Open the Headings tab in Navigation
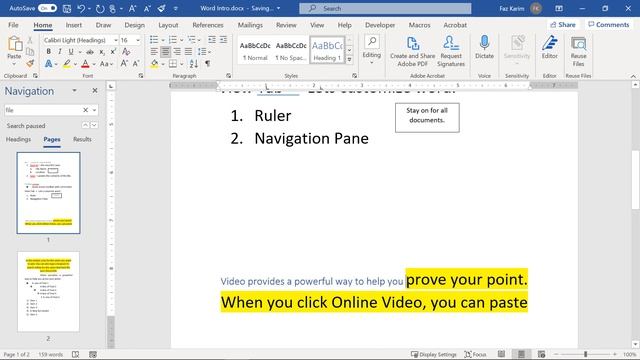The image size is (640, 360). pyautogui.click(x=18, y=139)
